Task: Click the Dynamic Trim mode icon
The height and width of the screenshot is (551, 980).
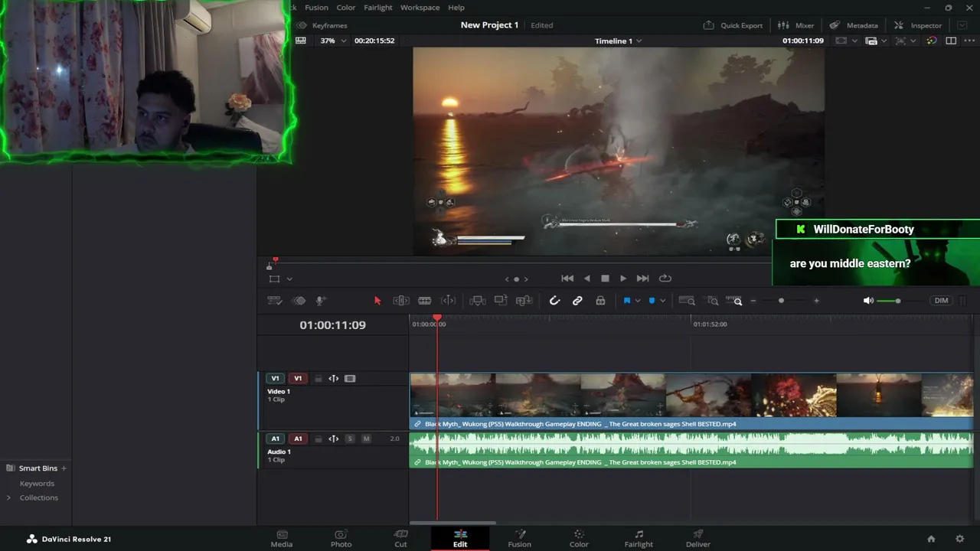Action: click(449, 301)
